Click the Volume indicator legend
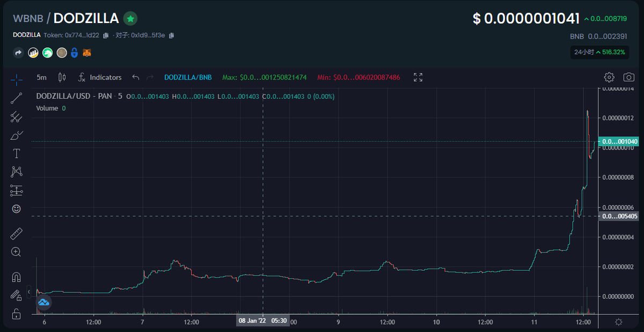This screenshot has height=332, width=644. click(x=50, y=108)
